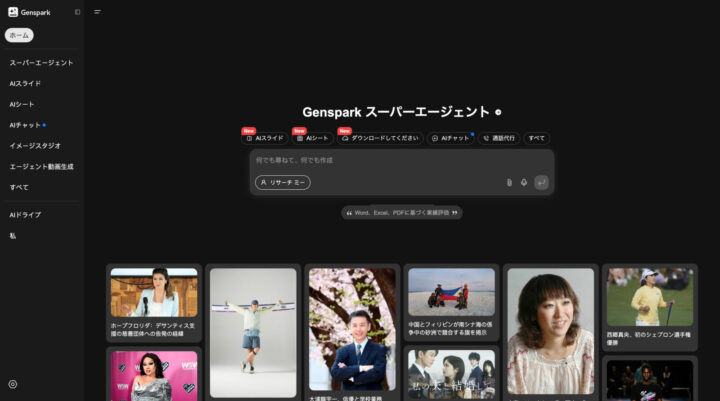This screenshot has width=720, height=401.
Task: Open the suited man under cherry blossoms card
Action: pos(352,333)
